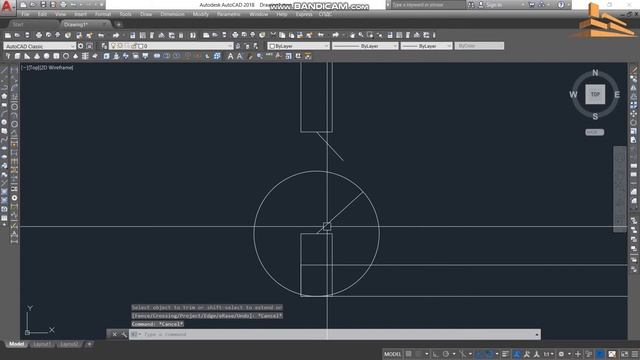Open the WCS dropdown under ViewCube
Viewport: 640px width, 360px height.
(595, 132)
